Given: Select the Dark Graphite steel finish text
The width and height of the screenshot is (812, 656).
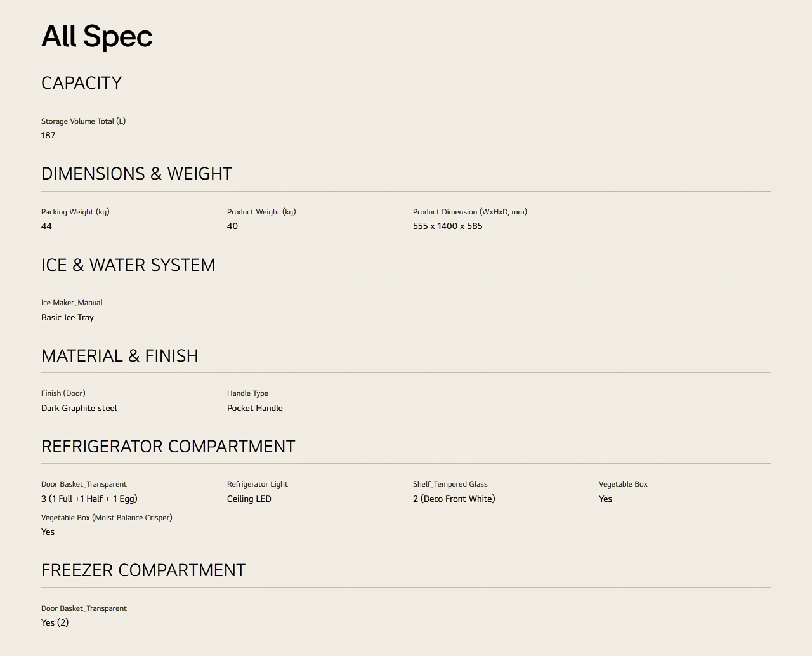Looking at the screenshot, I should click(x=79, y=408).
